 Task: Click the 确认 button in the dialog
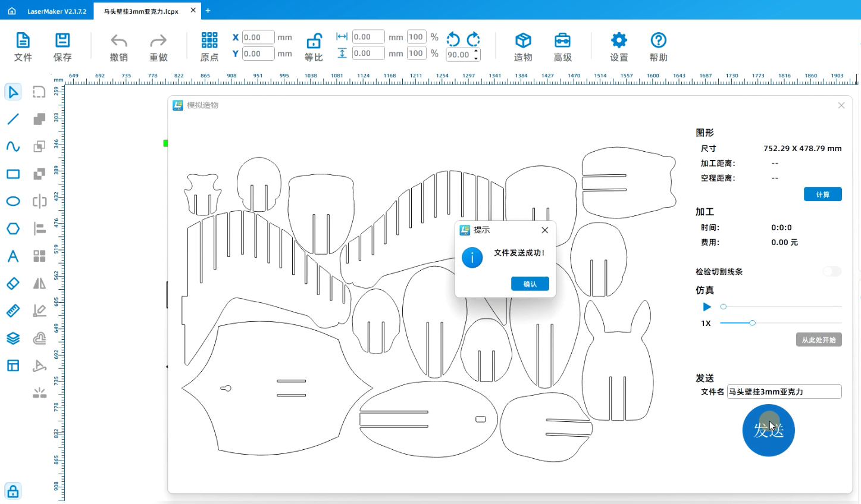tap(530, 284)
